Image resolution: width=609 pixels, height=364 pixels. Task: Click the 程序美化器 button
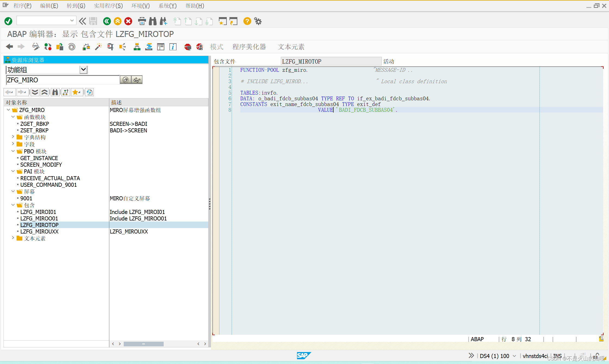tap(249, 47)
